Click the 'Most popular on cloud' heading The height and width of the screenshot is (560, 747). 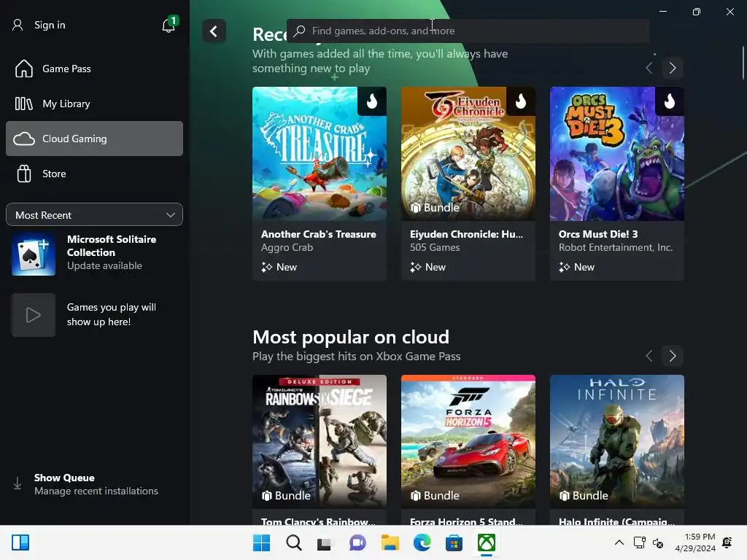coord(351,337)
